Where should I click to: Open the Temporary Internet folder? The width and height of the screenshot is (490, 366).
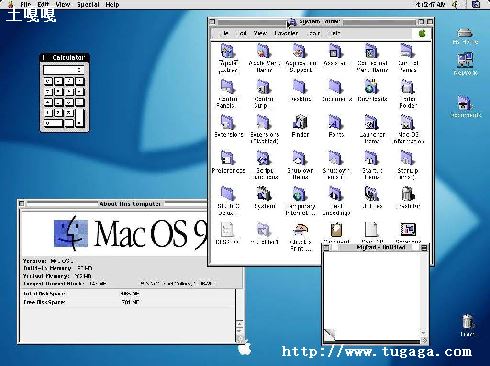300,194
